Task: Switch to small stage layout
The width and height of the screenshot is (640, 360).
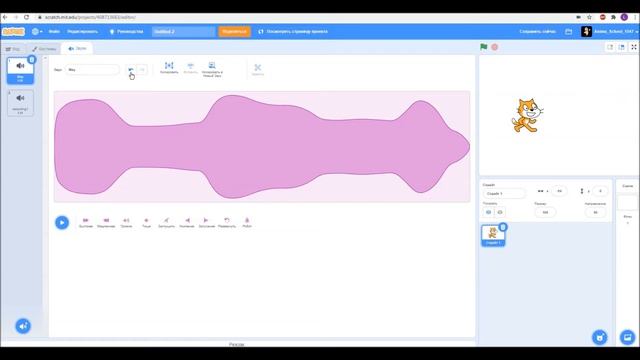Action: pyautogui.click(x=610, y=47)
